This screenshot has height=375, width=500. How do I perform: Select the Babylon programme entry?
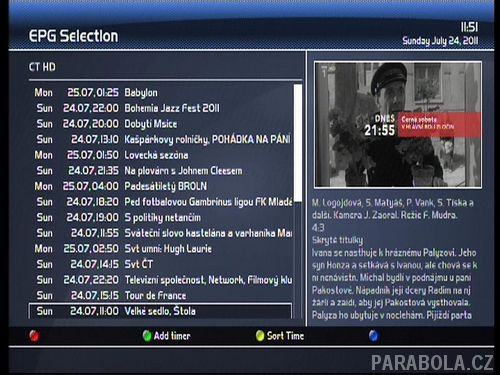coord(161,92)
